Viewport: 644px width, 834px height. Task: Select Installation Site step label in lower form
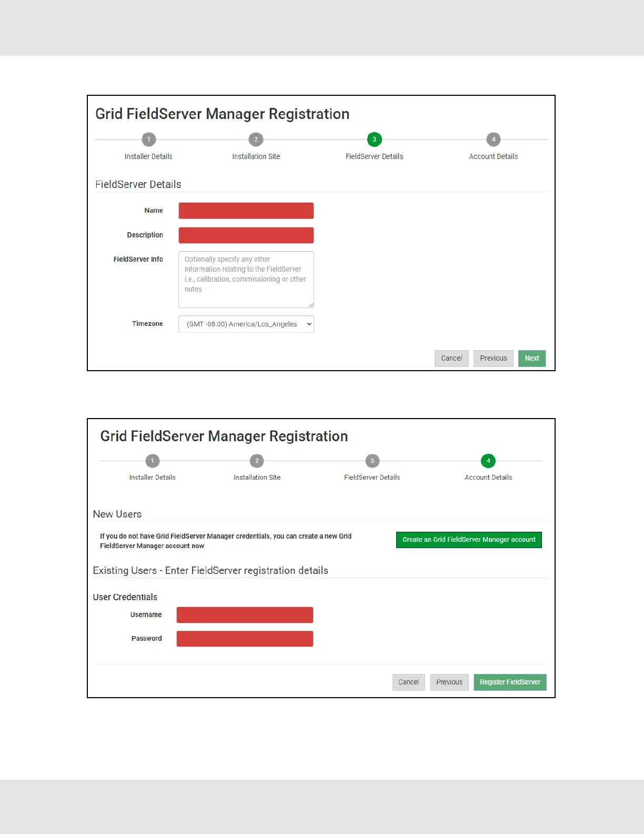click(257, 478)
